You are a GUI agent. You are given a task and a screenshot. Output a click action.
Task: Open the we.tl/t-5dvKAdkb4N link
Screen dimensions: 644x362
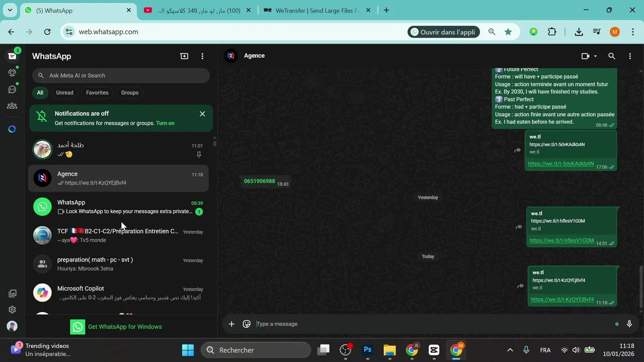coord(560,164)
